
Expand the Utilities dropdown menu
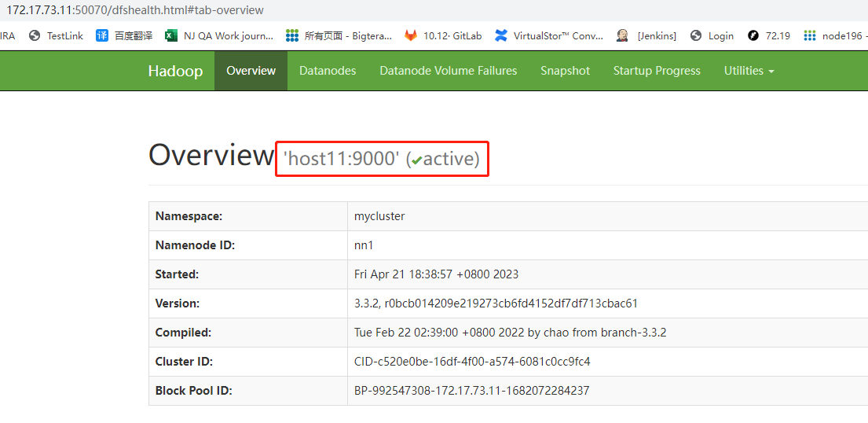click(749, 71)
